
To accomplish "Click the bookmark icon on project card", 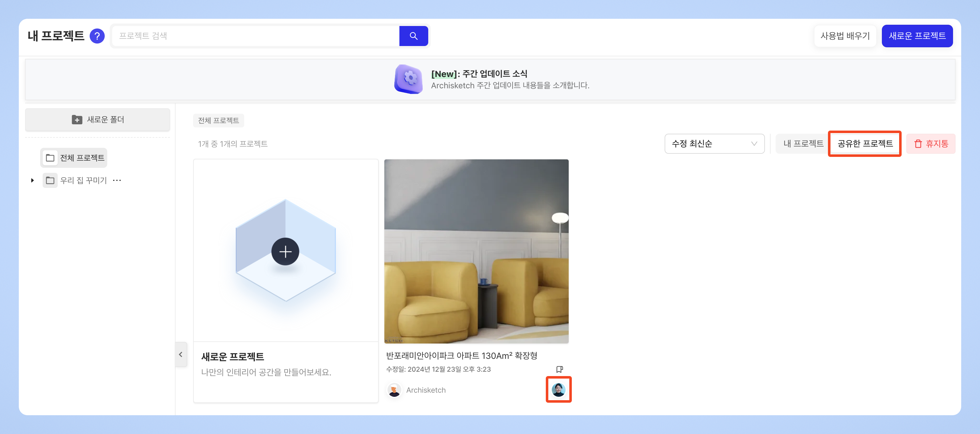I will [559, 369].
